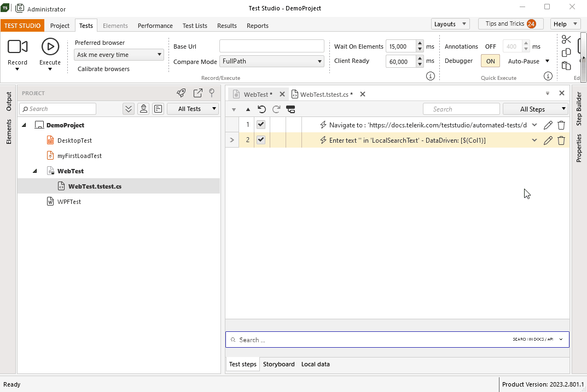The image size is (587, 392).
Task: Edit the Navigate to step with pencil
Action: [548, 125]
